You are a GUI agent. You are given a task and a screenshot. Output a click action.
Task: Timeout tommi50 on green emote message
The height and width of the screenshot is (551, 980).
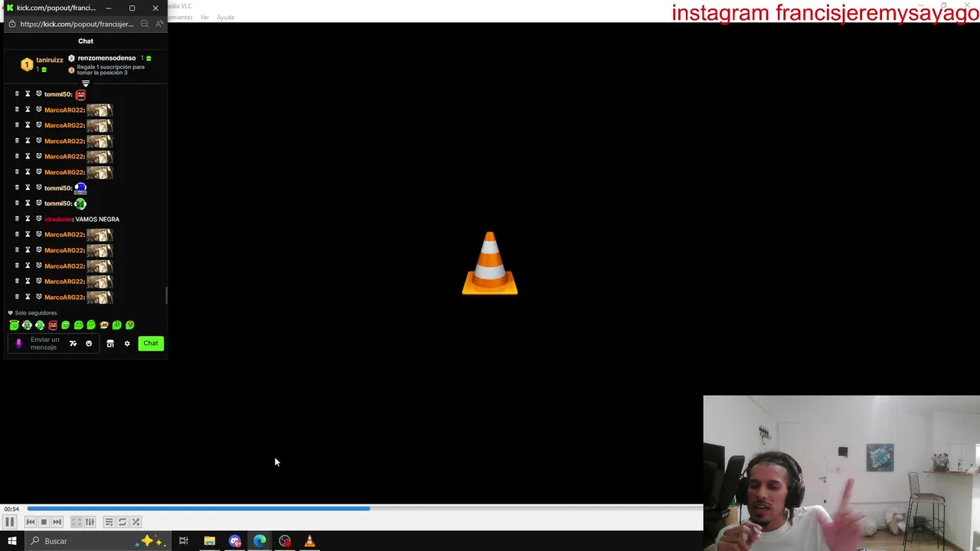coord(28,204)
